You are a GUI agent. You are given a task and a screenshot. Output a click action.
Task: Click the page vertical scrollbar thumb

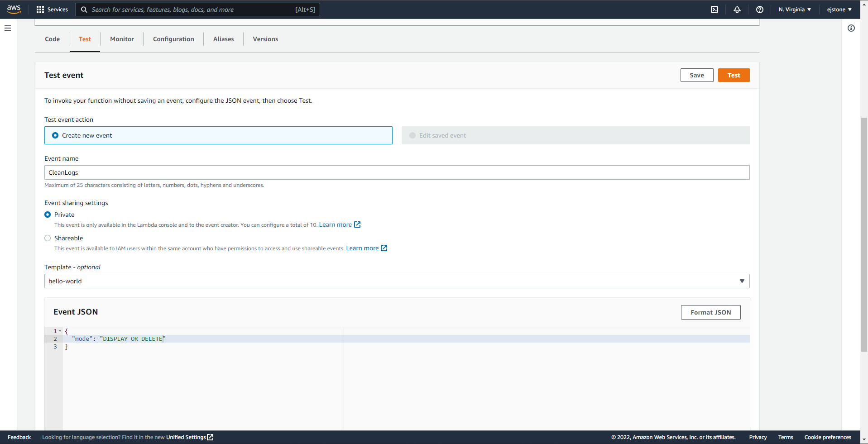864,234
